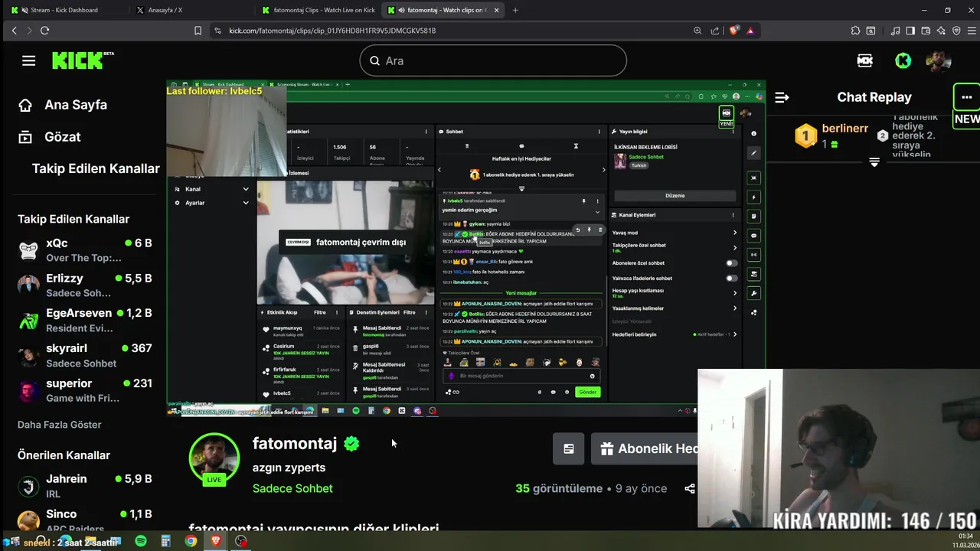
Task: Click the fatomontaj LIVE avatar
Action: click(x=214, y=459)
